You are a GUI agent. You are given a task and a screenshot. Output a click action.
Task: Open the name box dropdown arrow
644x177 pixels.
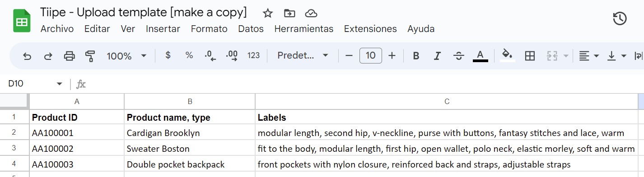click(60, 84)
